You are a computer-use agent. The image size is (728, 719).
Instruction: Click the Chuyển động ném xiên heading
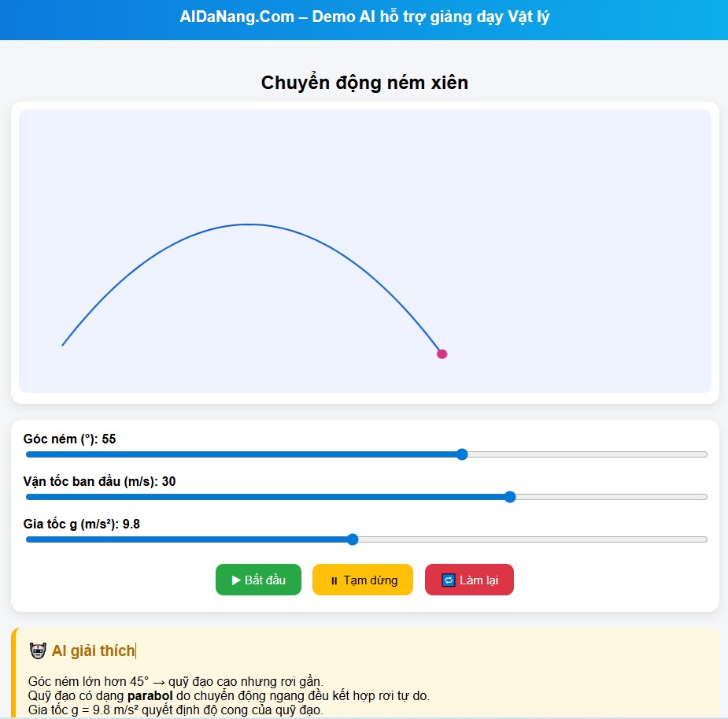[x=364, y=83]
